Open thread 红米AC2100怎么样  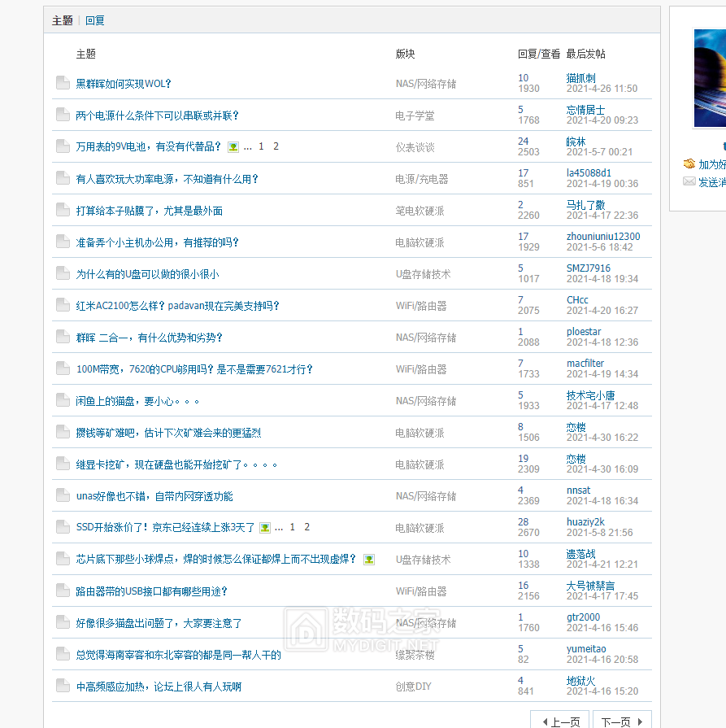177,306
